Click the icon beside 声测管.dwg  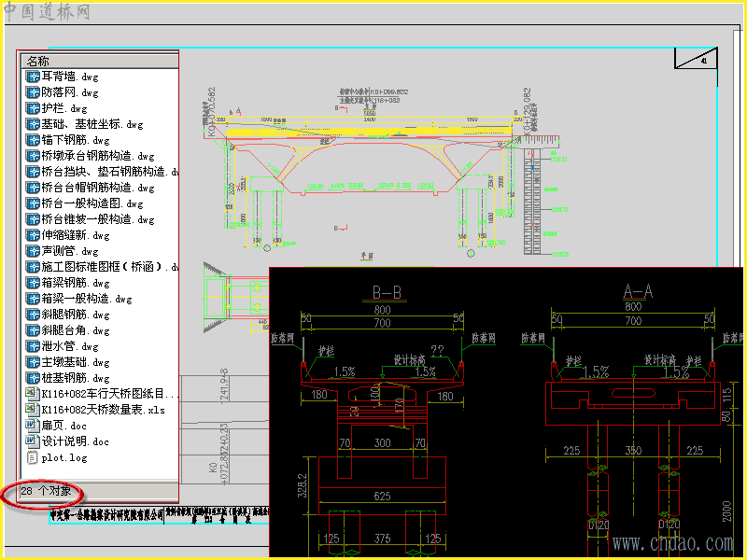coord(33,251)
